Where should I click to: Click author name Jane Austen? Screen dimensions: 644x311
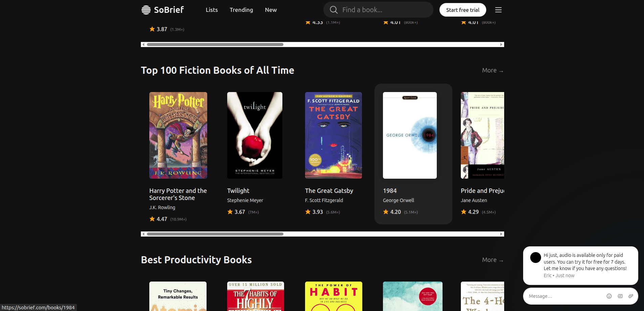pos(474,200)
